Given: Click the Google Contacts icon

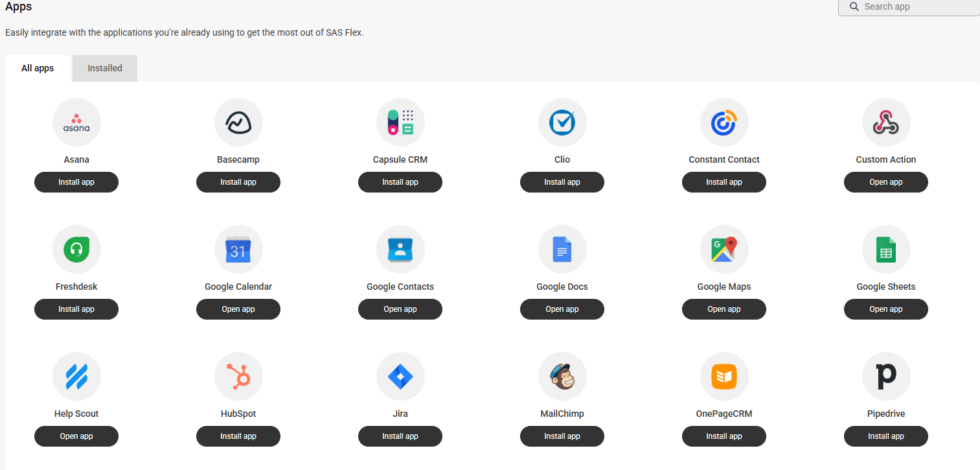Looking at the screenshot, I should tap(400, 250).
